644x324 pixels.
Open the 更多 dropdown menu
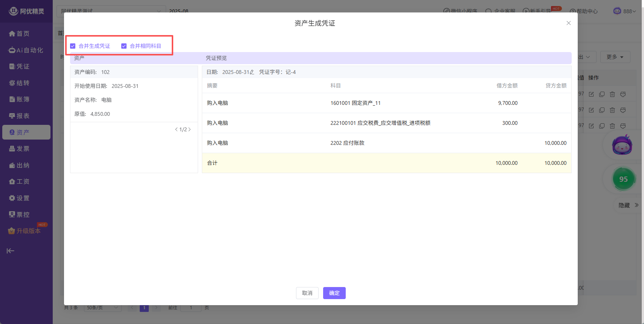[x=615, y=57]
